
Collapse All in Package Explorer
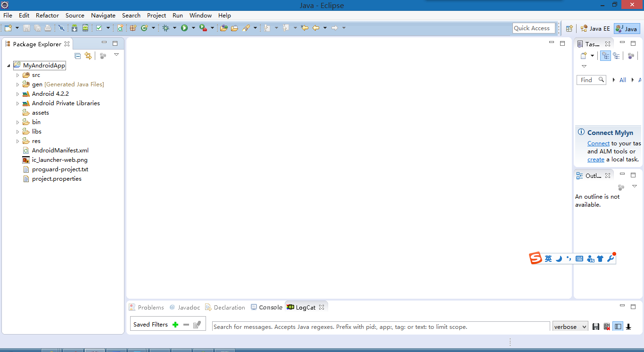[x=78, y=56]
